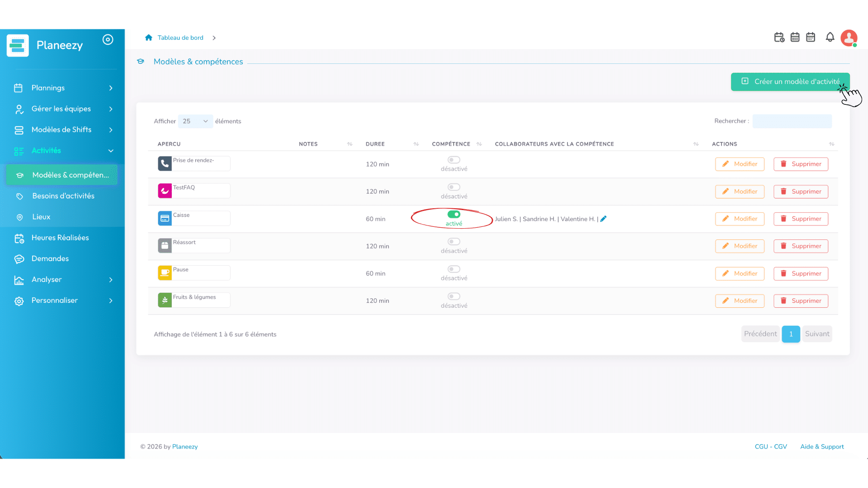Image resolution: width=868 pixels, height=488 pixels.
Task: Collapse the Activités menu
Action: pos(63,150)
